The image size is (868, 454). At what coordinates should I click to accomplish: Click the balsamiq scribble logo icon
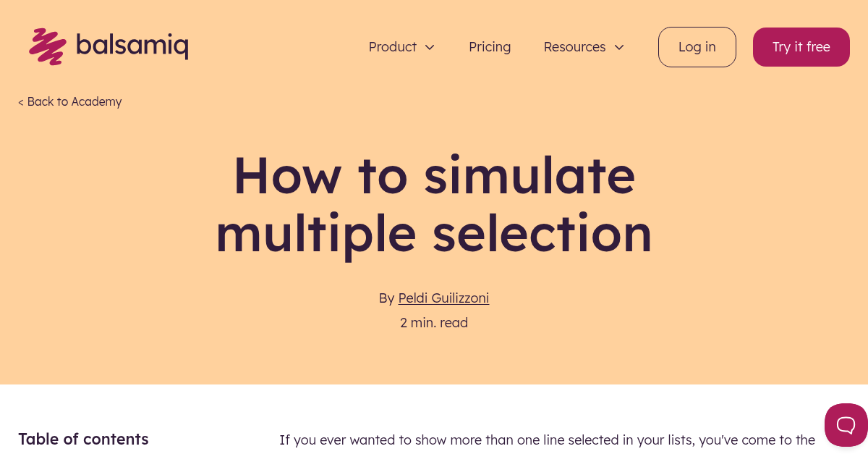[48, 46]
